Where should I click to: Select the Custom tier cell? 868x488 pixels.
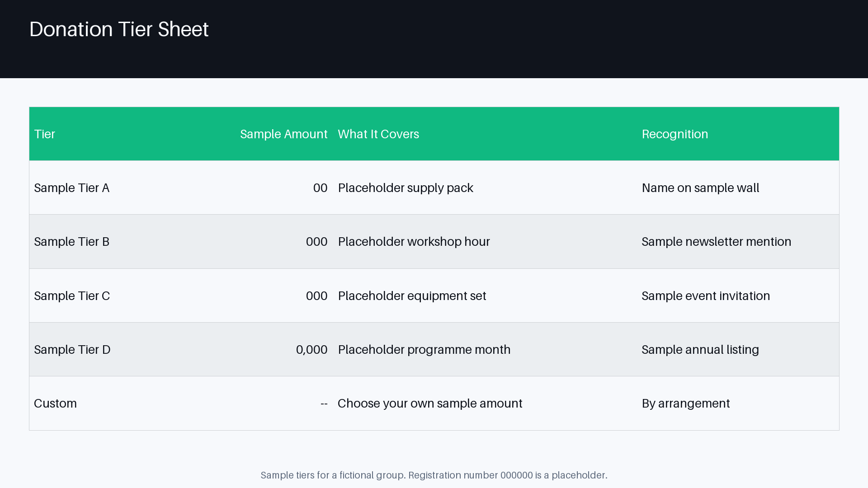click(55, 404)
